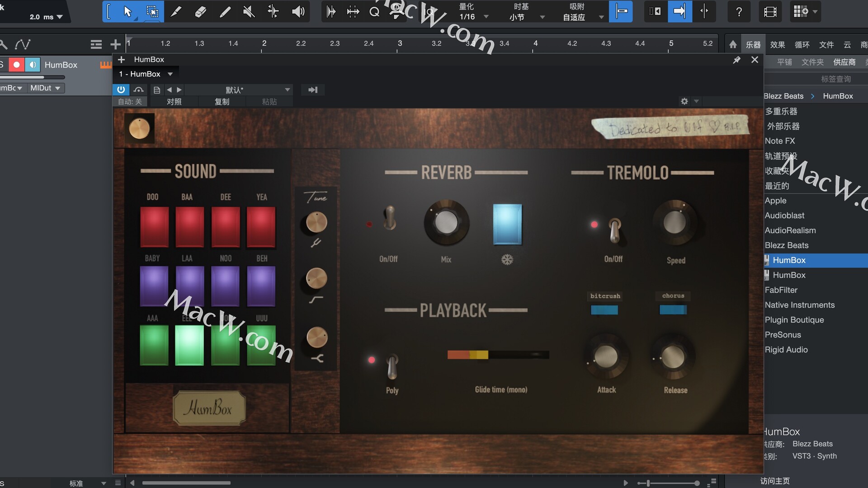
Task: Open plugin window gear settings
Action: [684, 101]
